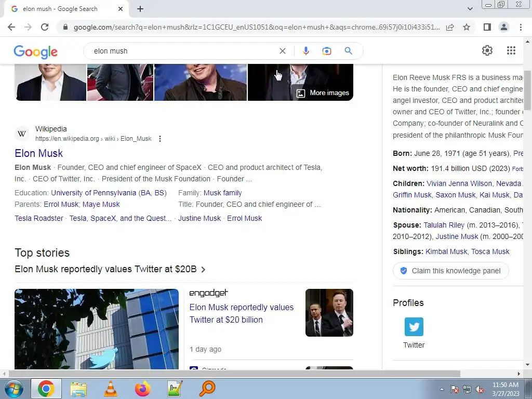Open the taskbar clock showing 11:50 AM

pyautogui.click(x=506, y=389)
